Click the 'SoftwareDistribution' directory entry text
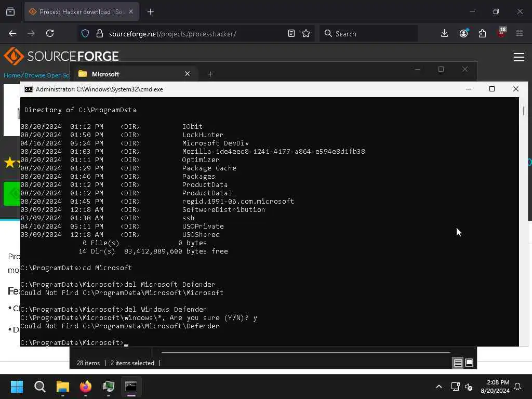 click(x=223, y=210)
